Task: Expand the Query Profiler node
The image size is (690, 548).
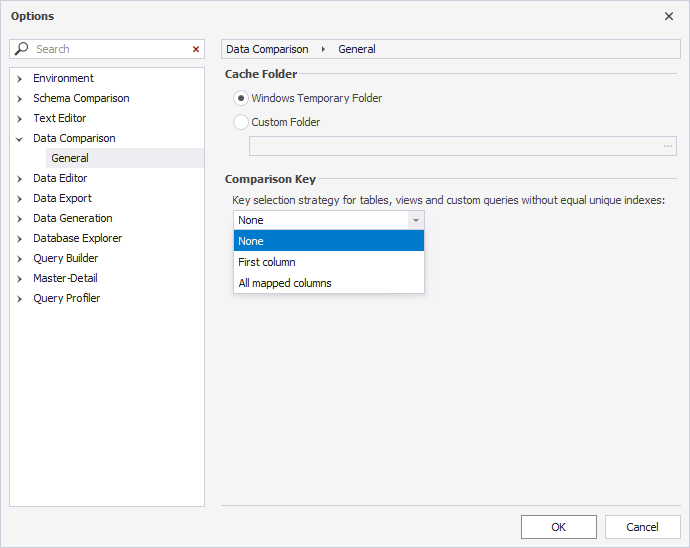Action: (19, 299)
